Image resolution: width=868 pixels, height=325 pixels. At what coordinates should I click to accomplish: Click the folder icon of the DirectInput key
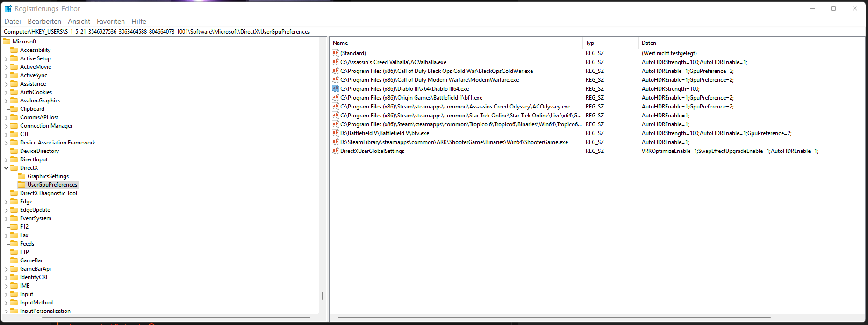(14, 159)
